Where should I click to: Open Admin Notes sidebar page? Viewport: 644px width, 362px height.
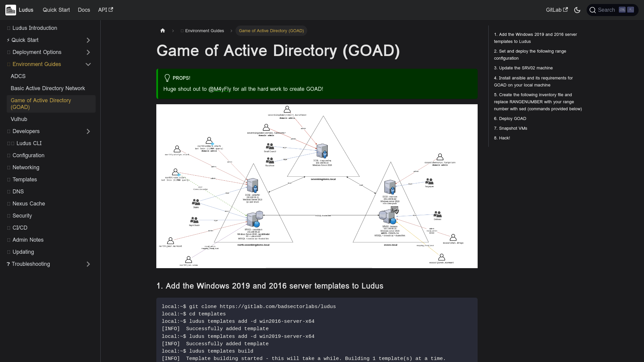(x=51, y=240)
